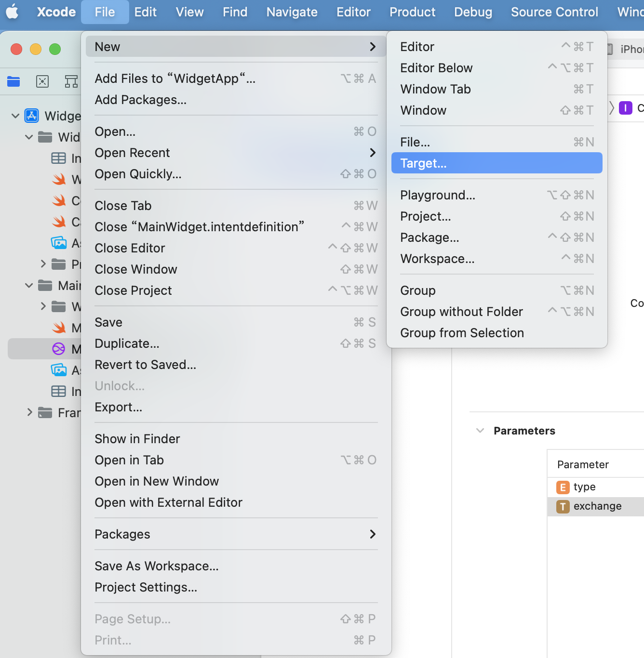Click the Swift file icon named M...

[x=59, y=328]
